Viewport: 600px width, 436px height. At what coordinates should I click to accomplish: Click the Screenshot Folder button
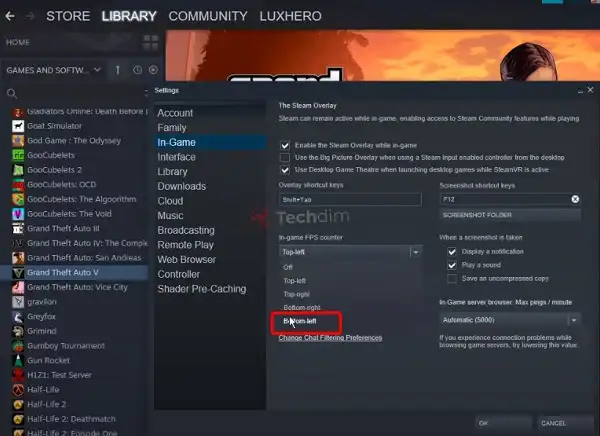tap(510, 215)
